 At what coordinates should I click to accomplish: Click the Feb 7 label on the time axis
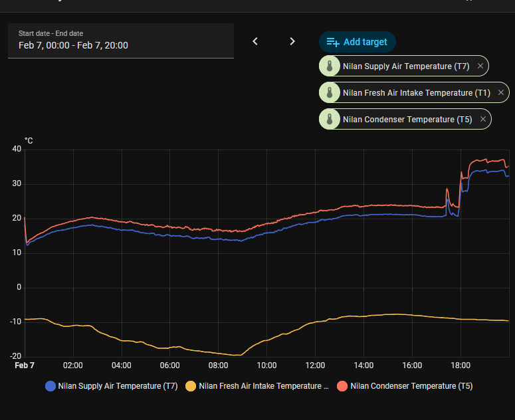(25, 366)
